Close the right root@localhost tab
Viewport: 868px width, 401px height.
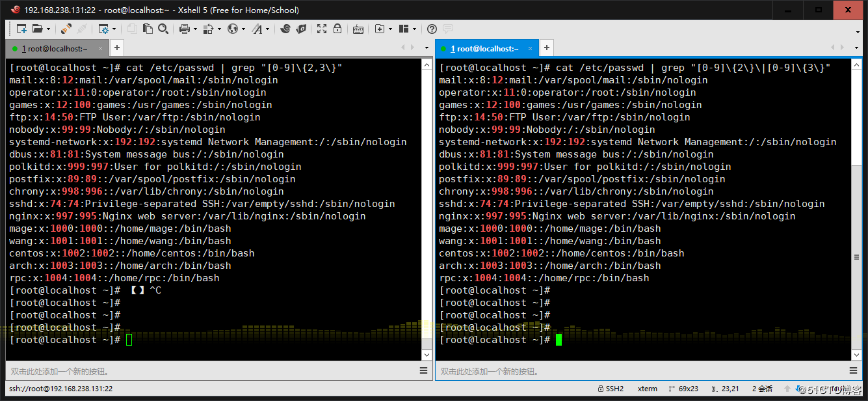pyautogui.click(x=531, y=48)
